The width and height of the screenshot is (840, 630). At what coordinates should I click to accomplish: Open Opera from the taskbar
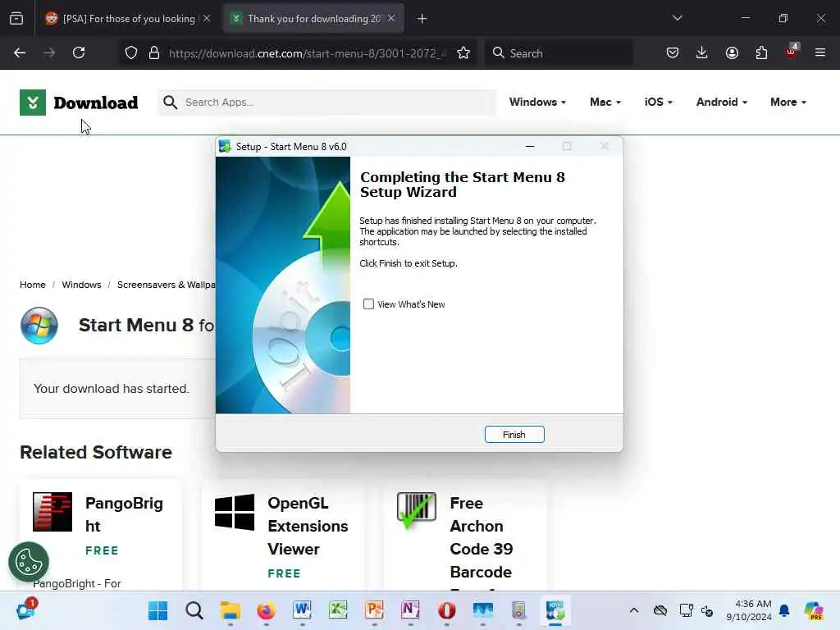(x=447, y=610)
